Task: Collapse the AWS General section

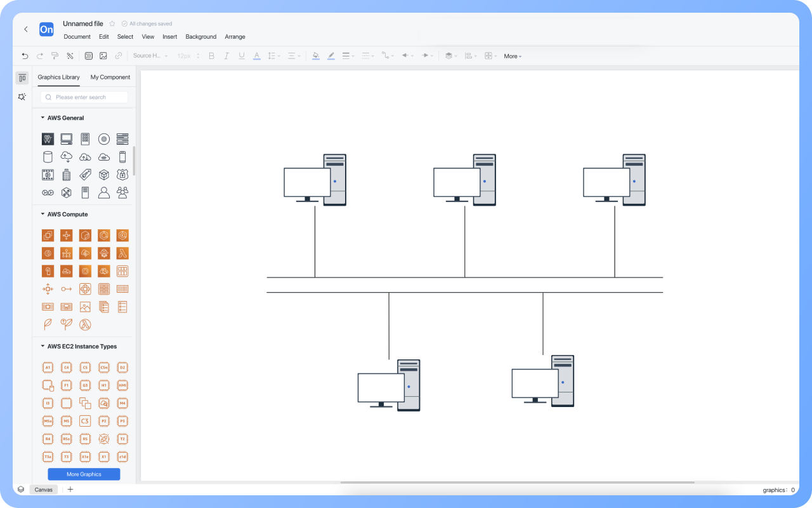Action: (x=43, y=117)
